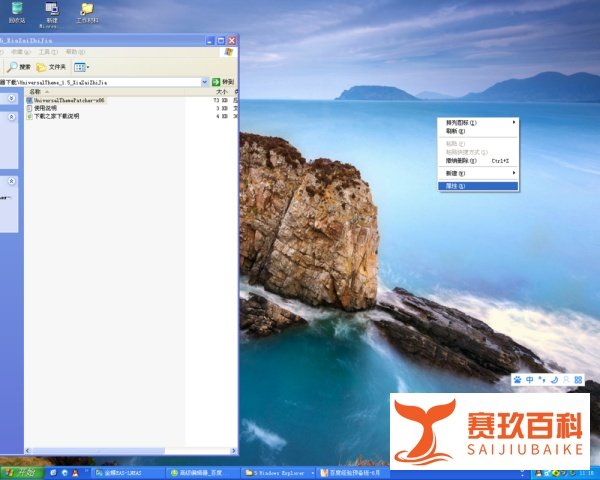Open the 下载之家下载说明 file
This screenshot has width=600, height=480.
56,116
